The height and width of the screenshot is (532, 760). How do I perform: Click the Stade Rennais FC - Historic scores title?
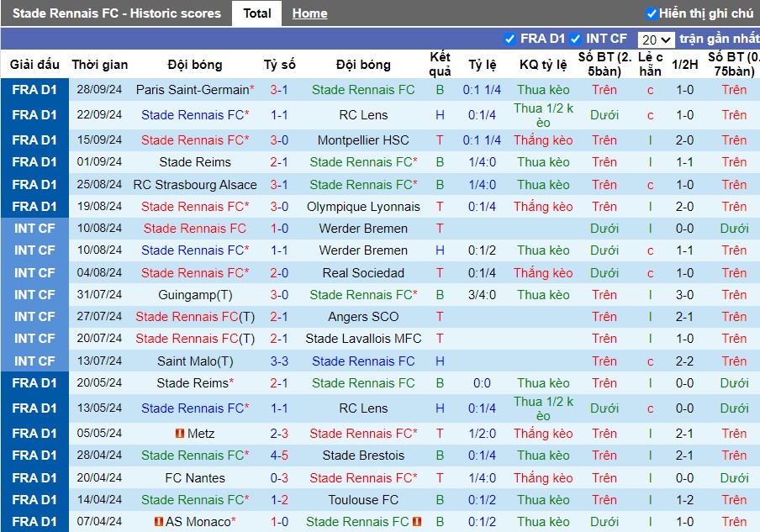(116, 13)
